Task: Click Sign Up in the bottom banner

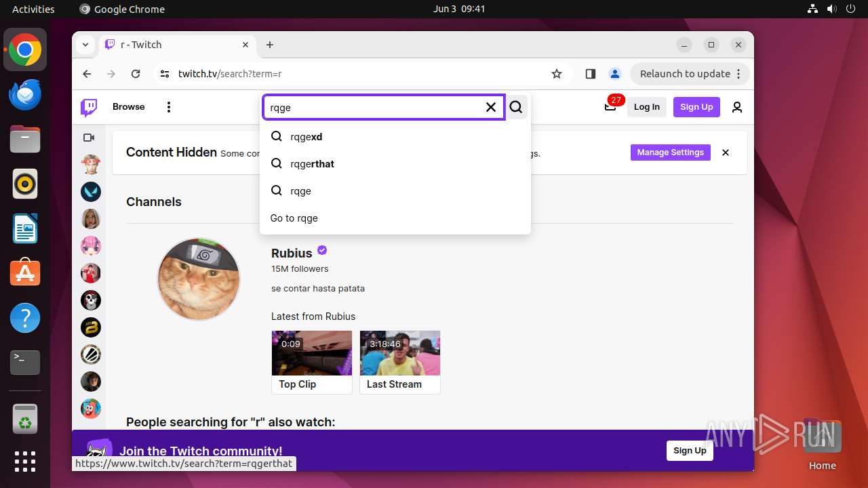Action: (x=690, y=451)
